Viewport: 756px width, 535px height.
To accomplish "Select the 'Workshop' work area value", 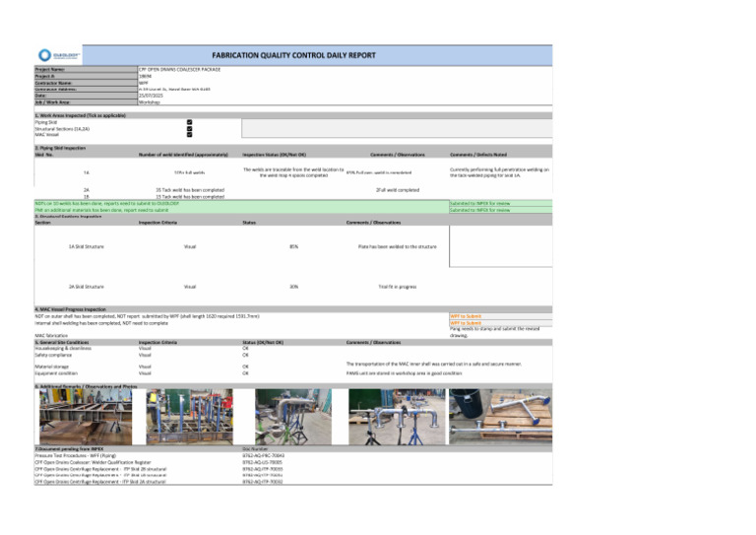I will click(x=150, y=102).
